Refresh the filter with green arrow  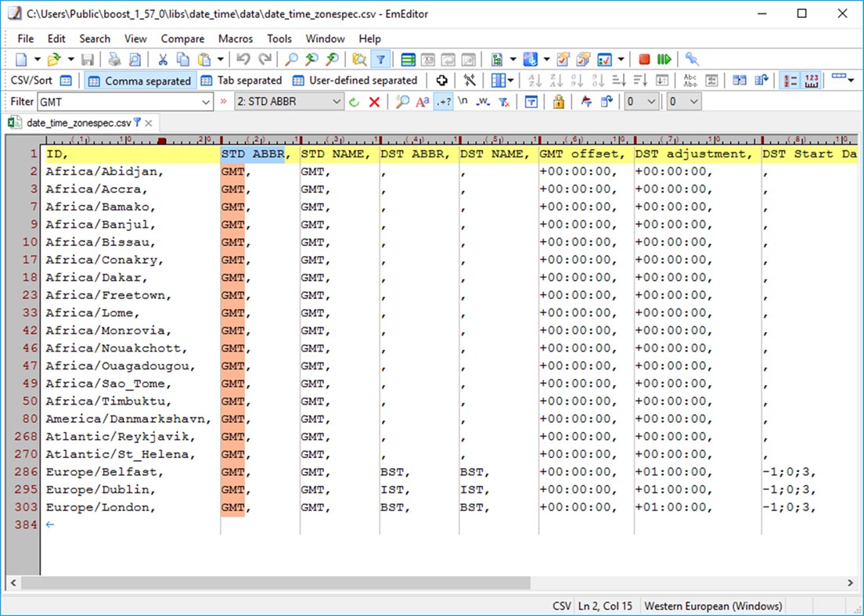(x=354, y=102)
